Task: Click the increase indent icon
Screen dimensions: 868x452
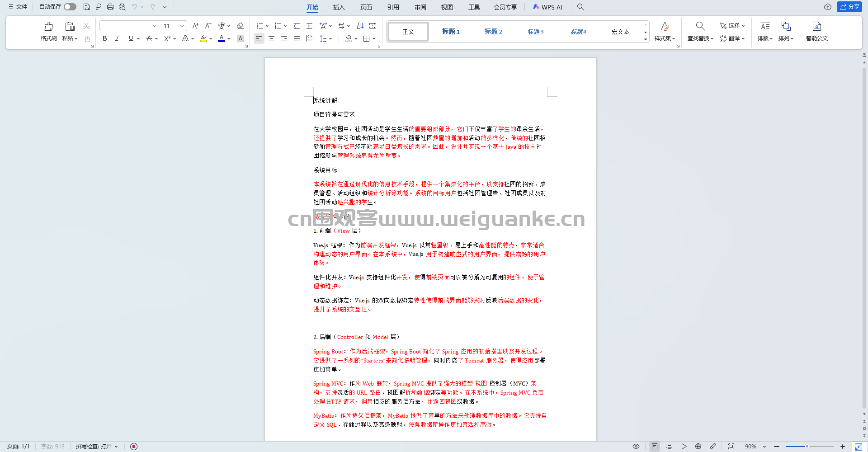Action: coord(309,26)
